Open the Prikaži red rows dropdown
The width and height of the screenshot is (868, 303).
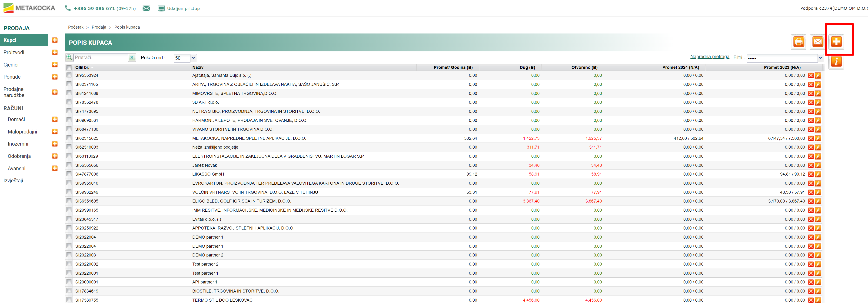[193, 58]
